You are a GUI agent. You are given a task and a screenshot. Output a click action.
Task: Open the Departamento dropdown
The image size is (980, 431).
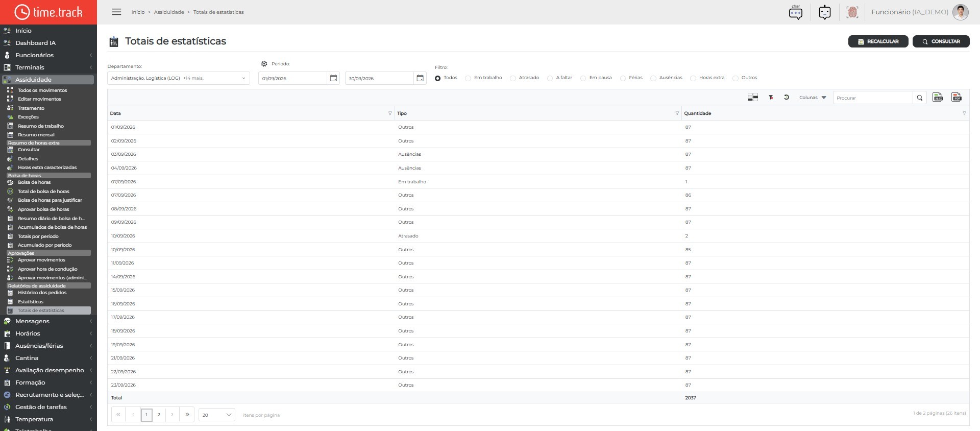point(179,78)
